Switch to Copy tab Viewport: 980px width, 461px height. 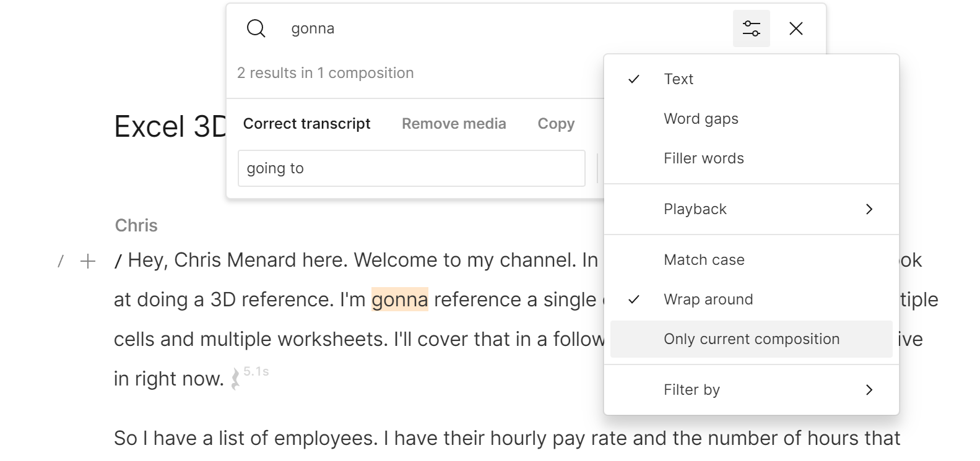click(556, 124)
